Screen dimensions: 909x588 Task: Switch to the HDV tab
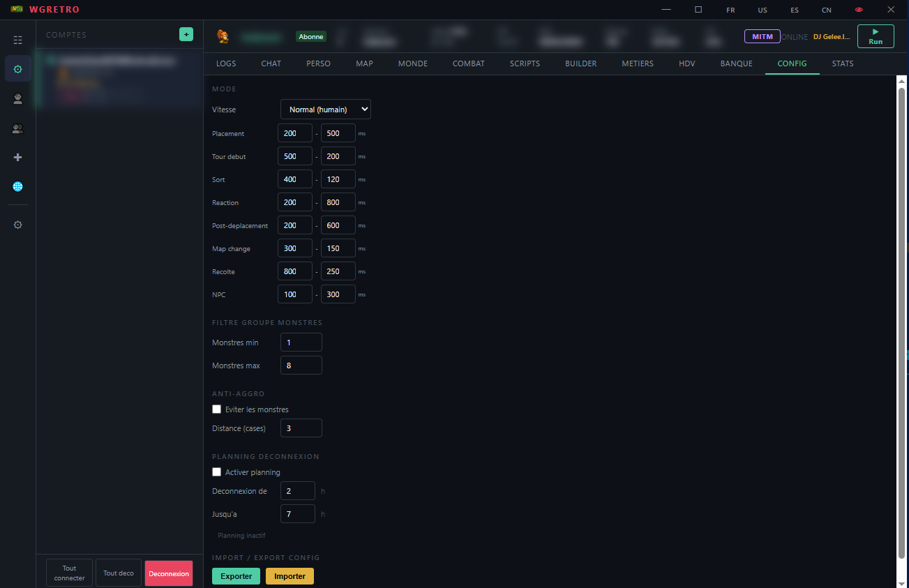pyautogui.click(x=687, y=63)
